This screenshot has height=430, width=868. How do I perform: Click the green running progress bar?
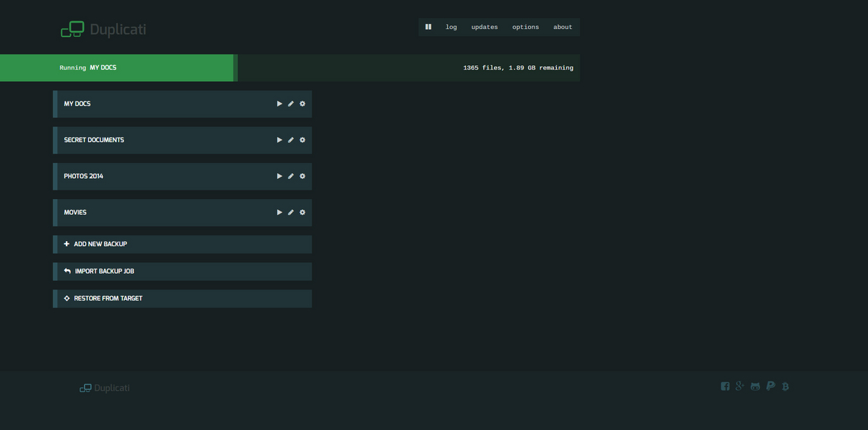point(117,68)
